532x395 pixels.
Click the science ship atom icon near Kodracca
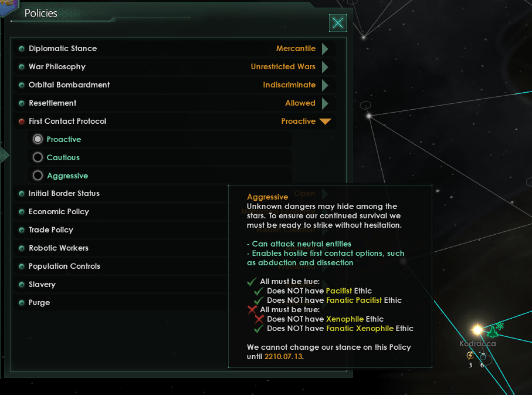500,326
